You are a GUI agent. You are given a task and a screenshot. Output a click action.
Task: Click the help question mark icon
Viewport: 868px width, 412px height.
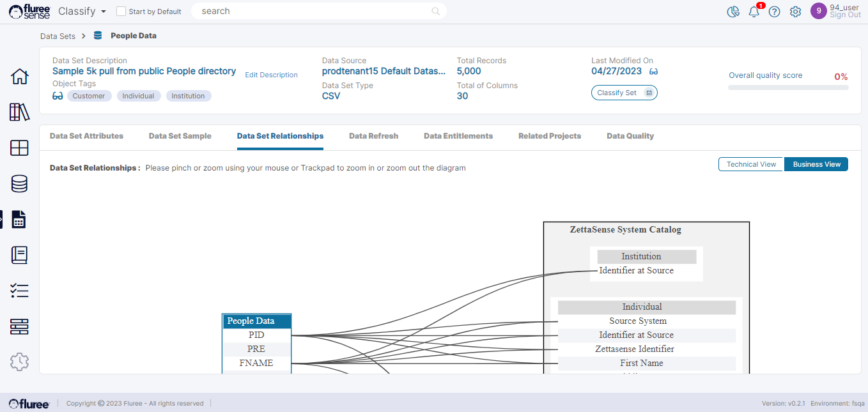[774, 11]
